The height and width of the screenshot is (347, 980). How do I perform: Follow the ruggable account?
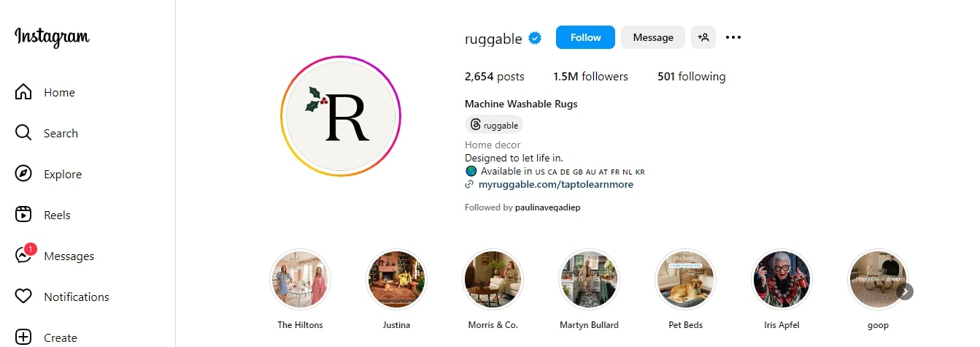click(x=585, y=37)
